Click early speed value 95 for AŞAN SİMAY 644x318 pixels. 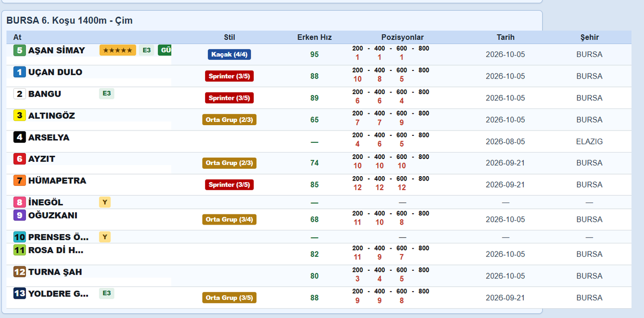314,54
